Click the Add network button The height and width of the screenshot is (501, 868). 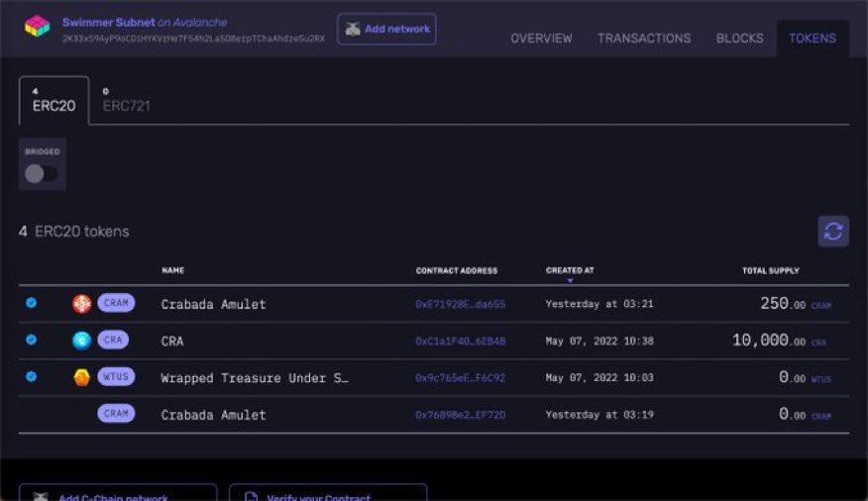[386, 29]
